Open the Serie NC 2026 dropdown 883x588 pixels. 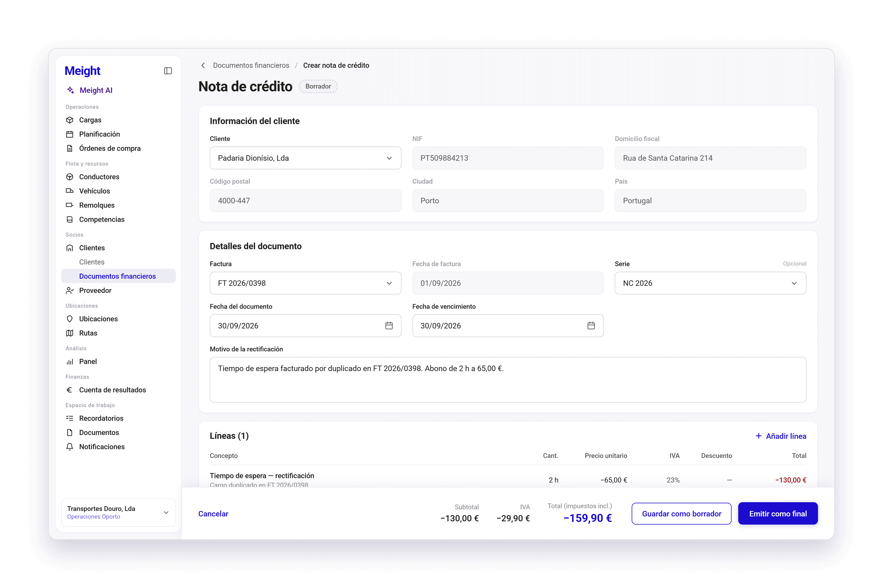pyautogui.click(x=710, y=283)
